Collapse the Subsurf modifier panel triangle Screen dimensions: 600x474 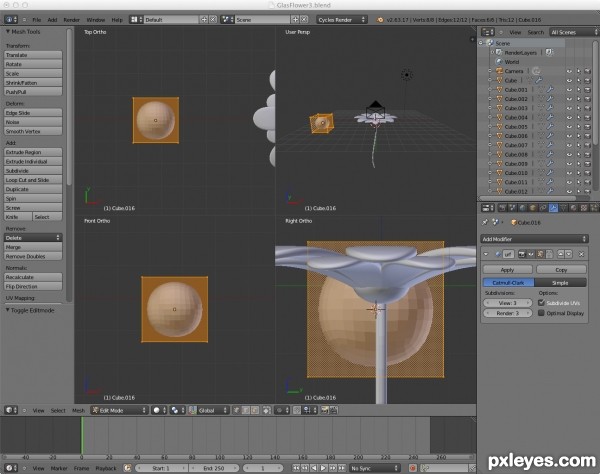[486, 254]
